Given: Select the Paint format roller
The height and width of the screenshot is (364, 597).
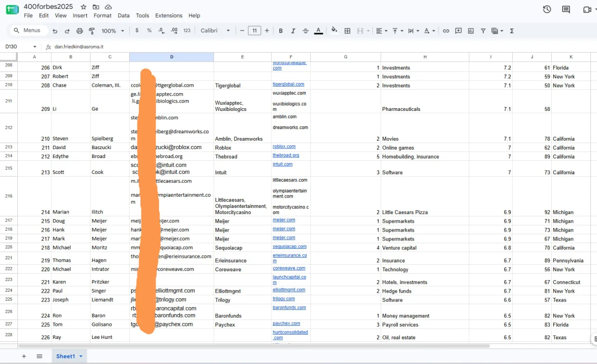Looking at the screenshot, I should pyautogui.click(x=91, y=31).
